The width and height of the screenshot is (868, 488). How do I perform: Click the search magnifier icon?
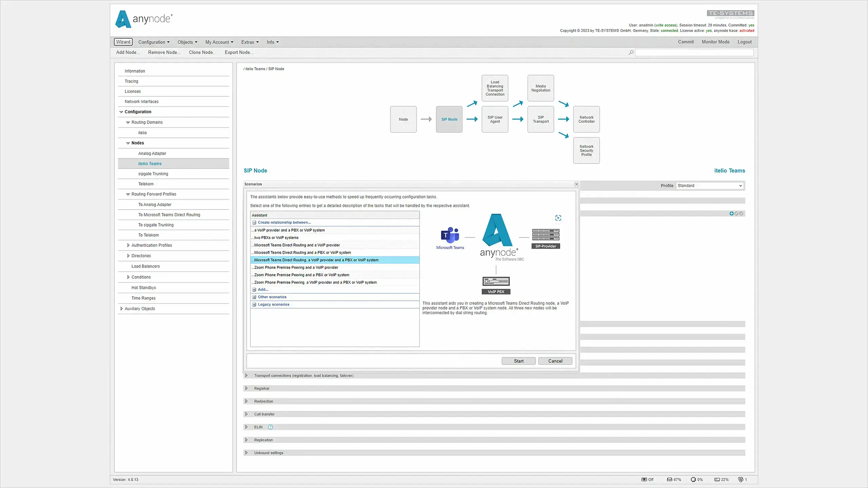click(631, 53)
